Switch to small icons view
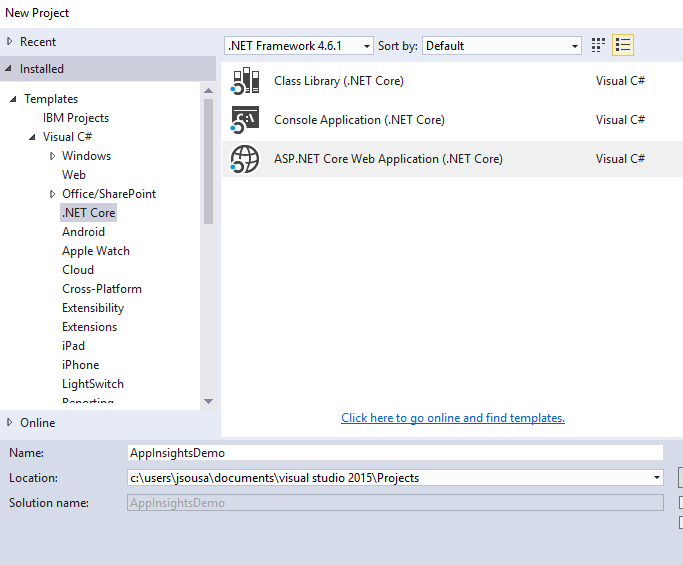This screenshot has width=683, height=565. click(598, 45)
